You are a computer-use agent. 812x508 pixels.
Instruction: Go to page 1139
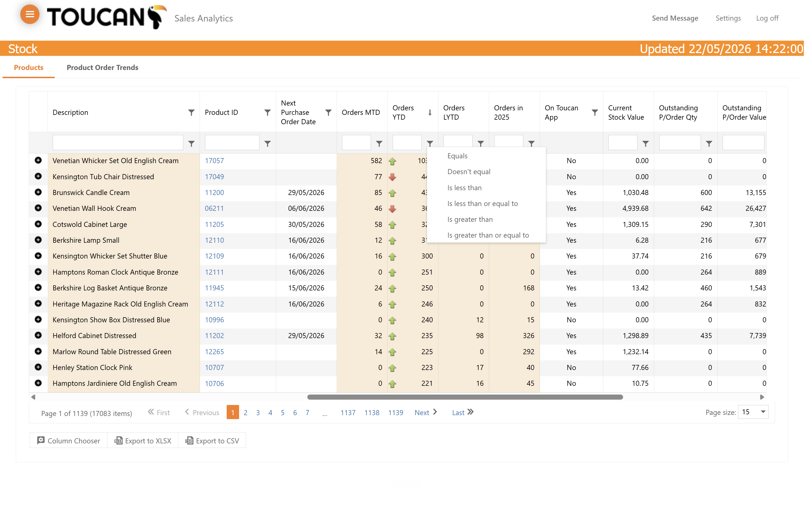point(396,413)
